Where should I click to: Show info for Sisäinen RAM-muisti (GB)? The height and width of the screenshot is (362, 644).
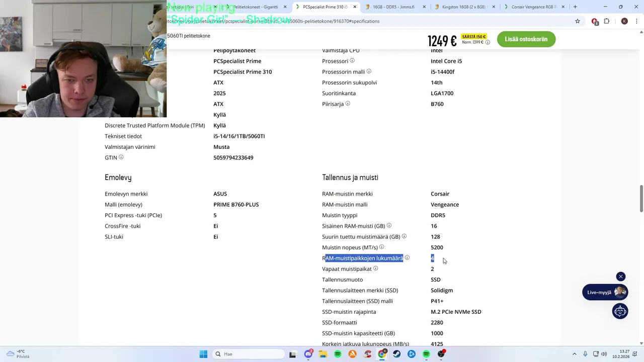(x=389, y=226)
